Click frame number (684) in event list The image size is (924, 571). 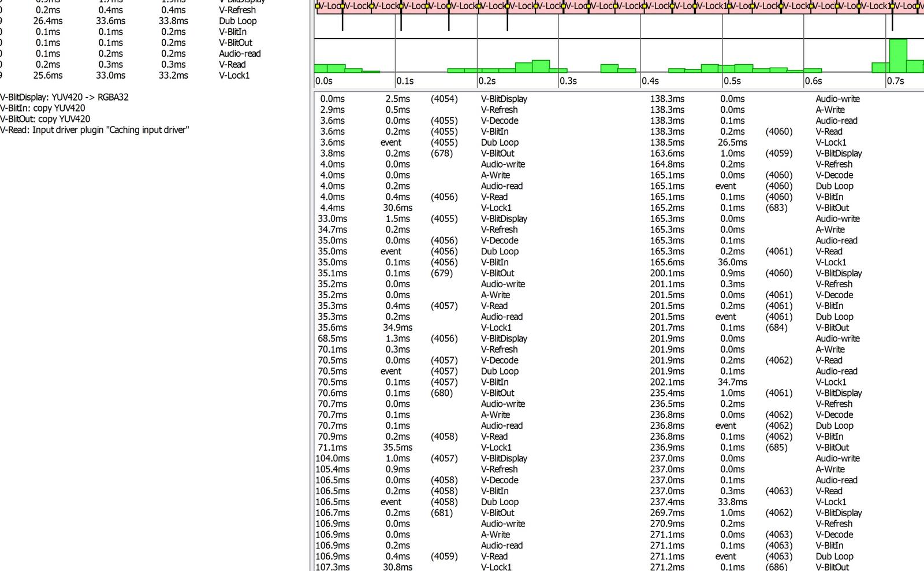point(776,327)
